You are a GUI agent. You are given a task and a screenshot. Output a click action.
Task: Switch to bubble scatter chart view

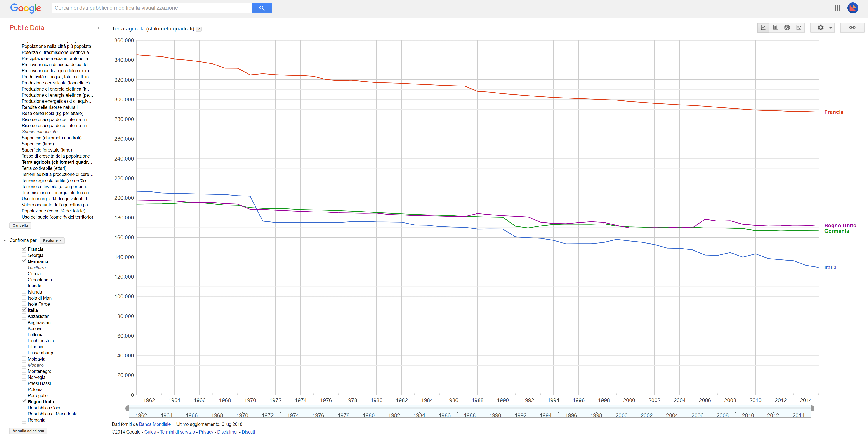pos(799,28)
